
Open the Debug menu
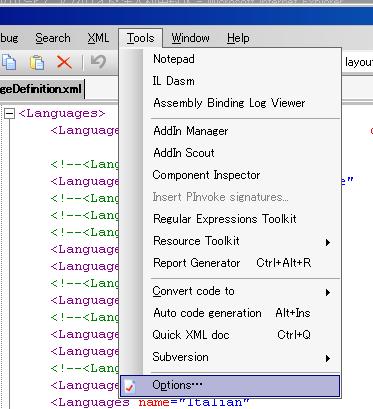[x=9, y=38]
